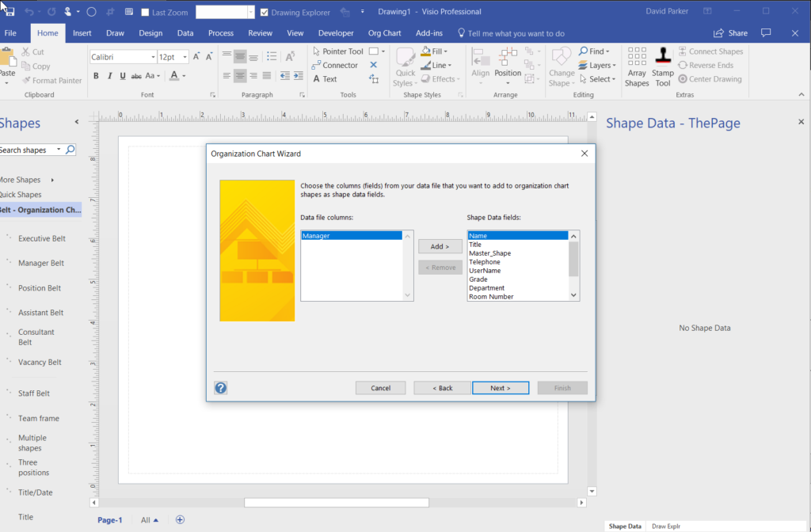Expand the Layers dropdown

click(x=598, y=65)
